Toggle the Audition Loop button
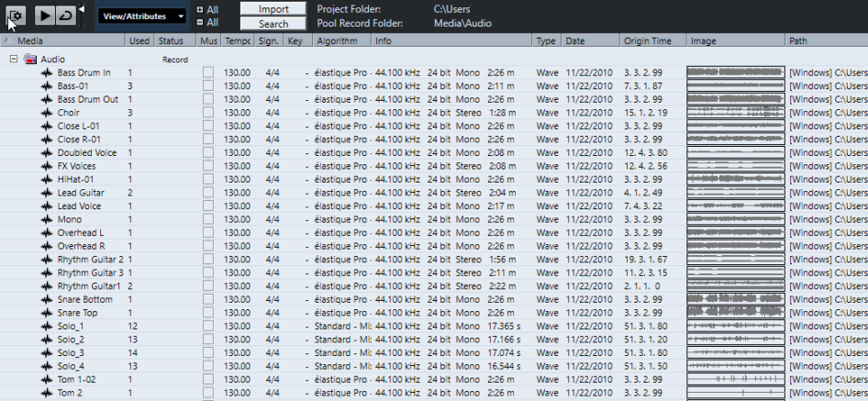 pos(66,16)
